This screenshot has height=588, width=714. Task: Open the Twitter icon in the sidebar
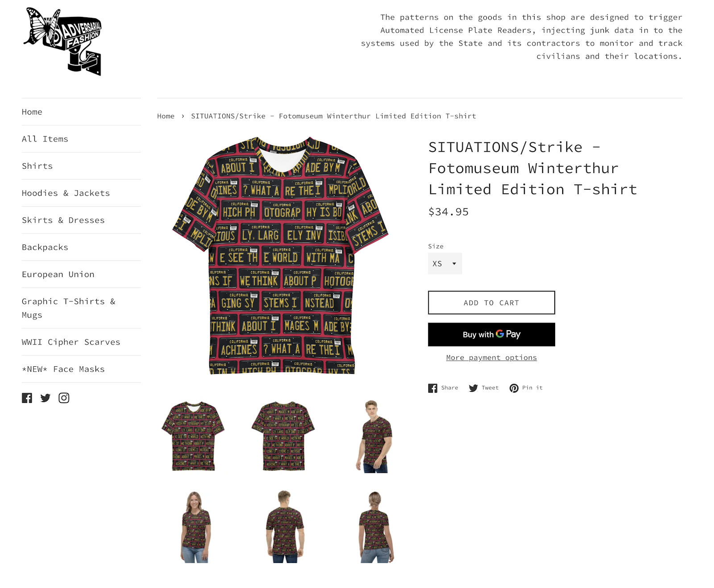tap(46, 398)
